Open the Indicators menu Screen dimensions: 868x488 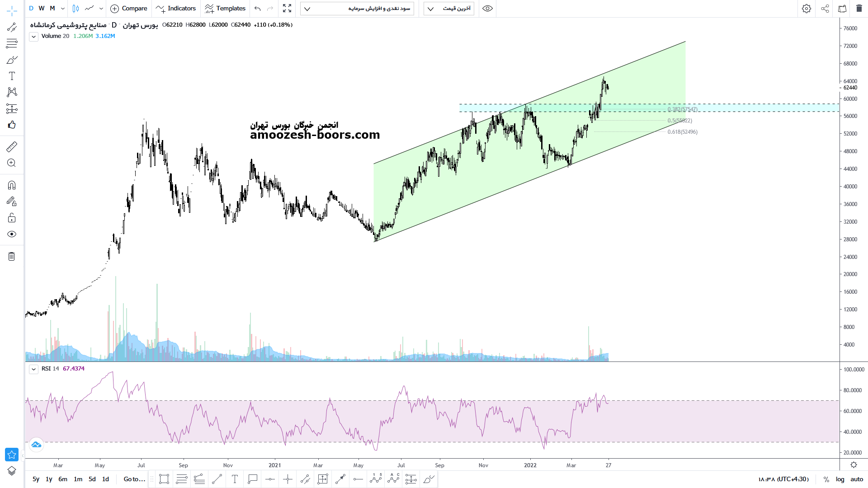[176, 9]
